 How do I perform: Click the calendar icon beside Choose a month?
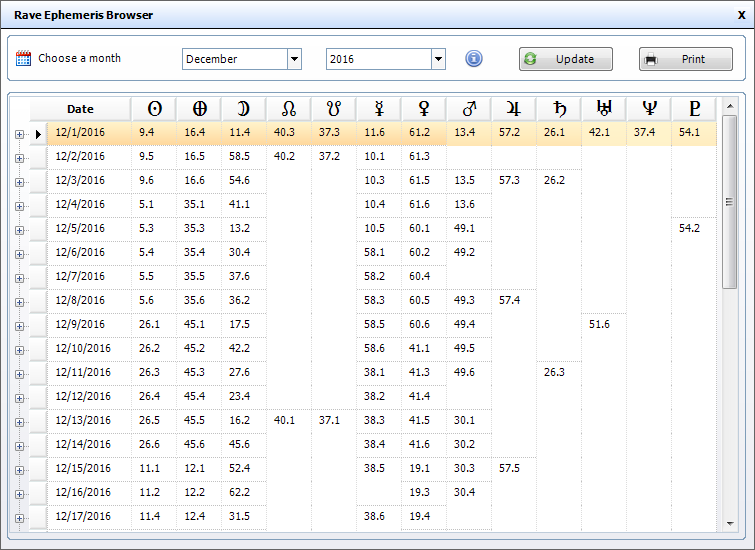click(23, 58)
